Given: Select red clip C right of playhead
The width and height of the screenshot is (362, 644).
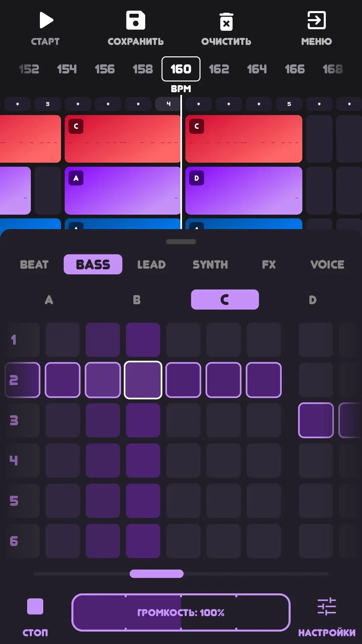Looking at the screenshot, I should pyautogui.click(x=244, y=139).
